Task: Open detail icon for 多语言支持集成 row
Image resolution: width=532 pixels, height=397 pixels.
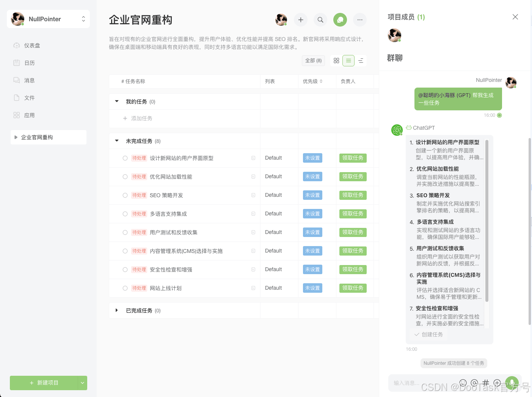Action: [253, 214]
